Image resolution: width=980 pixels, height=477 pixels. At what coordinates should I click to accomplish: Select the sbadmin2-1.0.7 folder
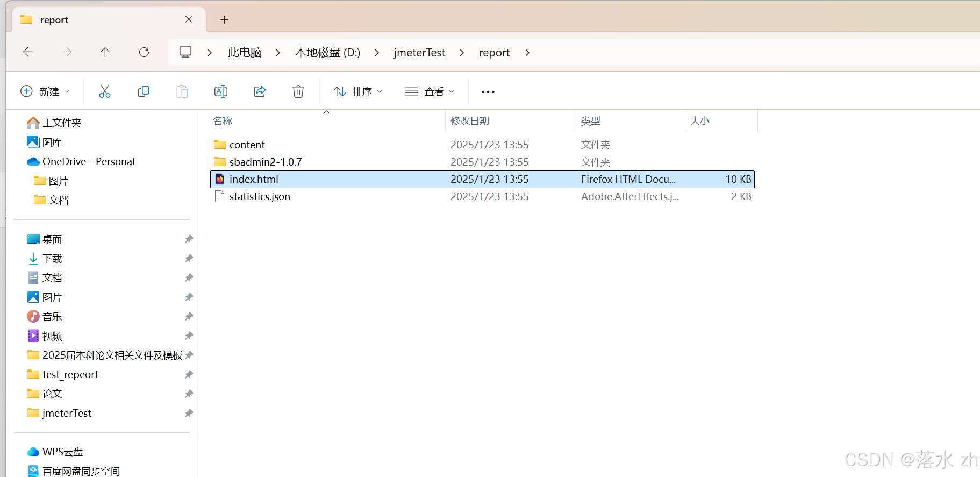point(482,162)
